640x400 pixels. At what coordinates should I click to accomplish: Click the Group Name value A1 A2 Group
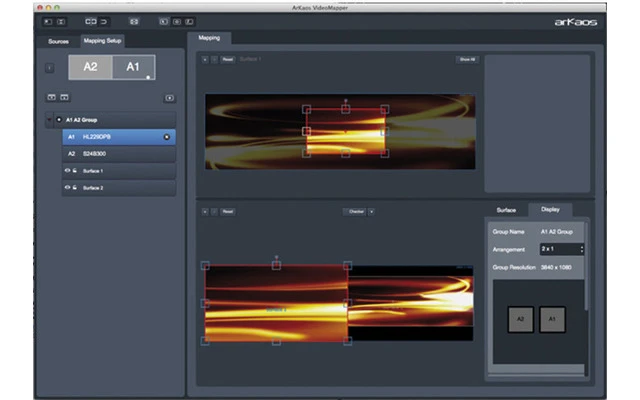click(x=557, y=232)
